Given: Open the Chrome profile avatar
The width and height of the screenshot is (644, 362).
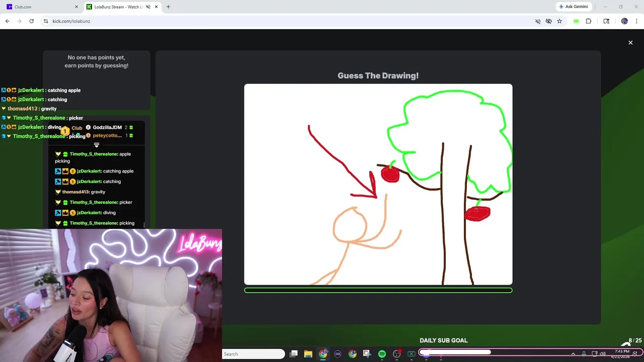Looking at the screenshot, I should pyautogui.click(x=624, y=21).
